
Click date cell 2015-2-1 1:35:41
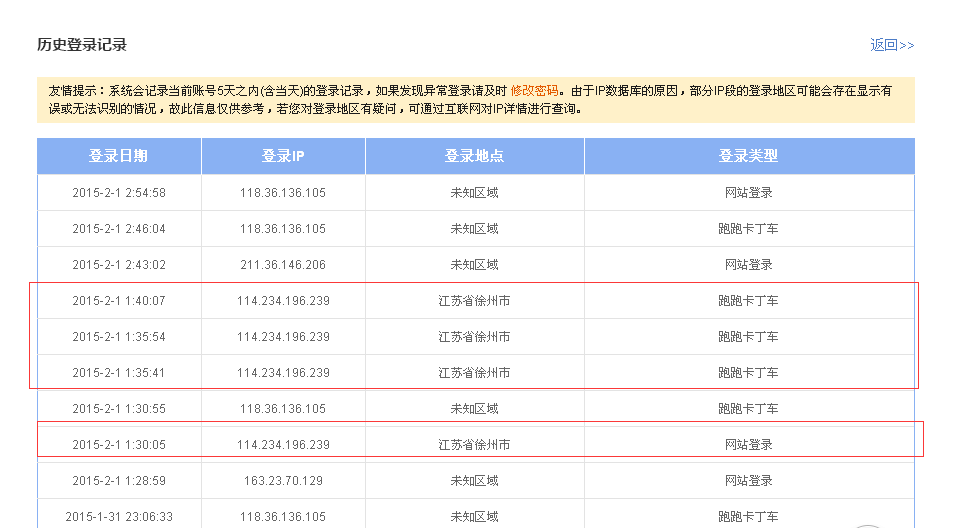click(x=119, y=372)
